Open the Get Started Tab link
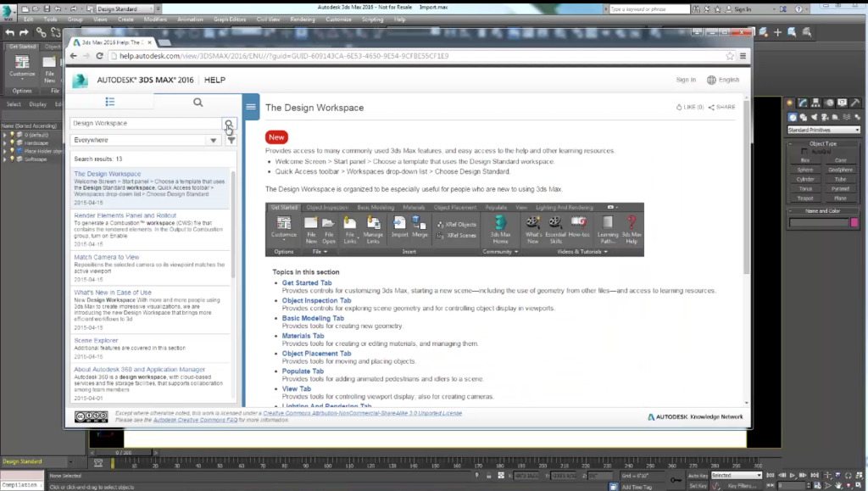This screenshot has width=868, height=491. 307,283
